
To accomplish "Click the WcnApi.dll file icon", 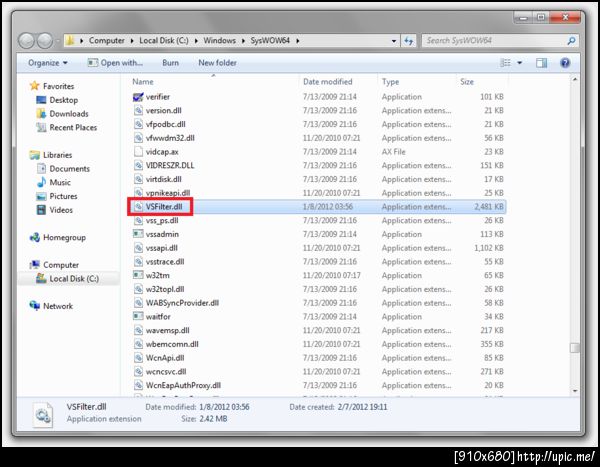I will [138, 358].
